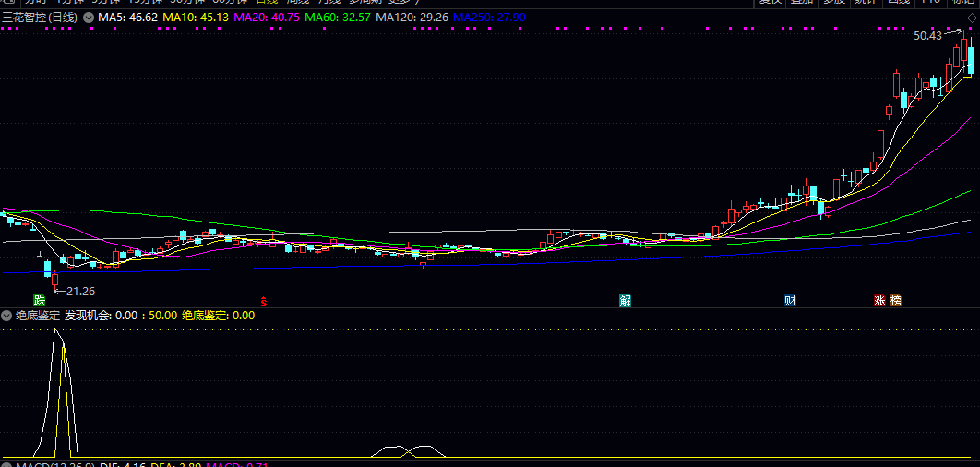Open the 财 financial report marker
Image resolution: width=980 pixels, height=467 pixels.
tap(790, 300)
